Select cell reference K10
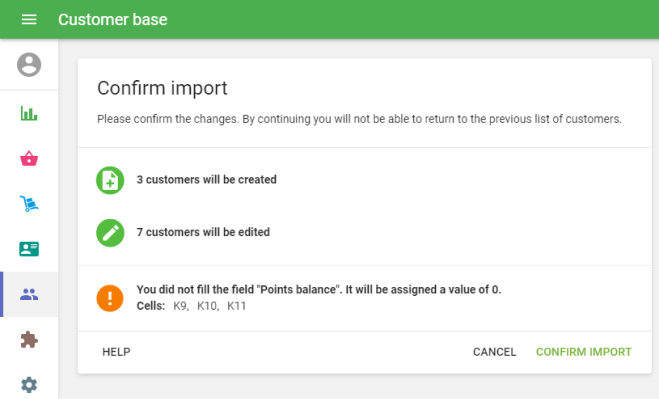This screenshot has height=399, width=659. point(208,306)
